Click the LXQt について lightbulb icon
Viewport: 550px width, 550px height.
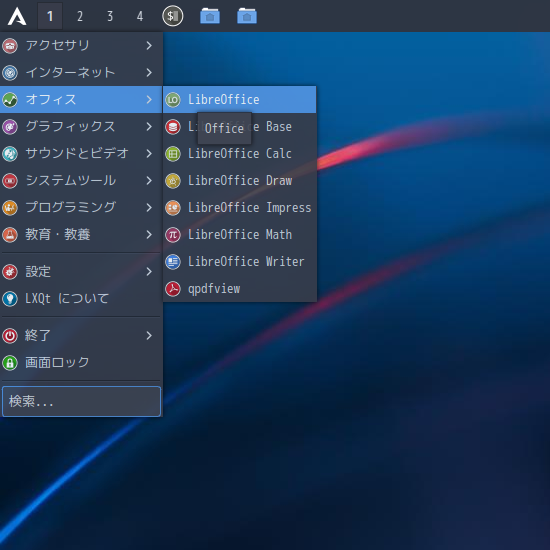click(x=10, y=299)
